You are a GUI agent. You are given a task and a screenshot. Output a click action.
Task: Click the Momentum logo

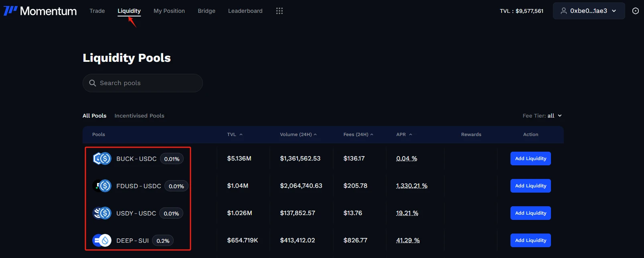pyautogui.click(x=40, y=11)
